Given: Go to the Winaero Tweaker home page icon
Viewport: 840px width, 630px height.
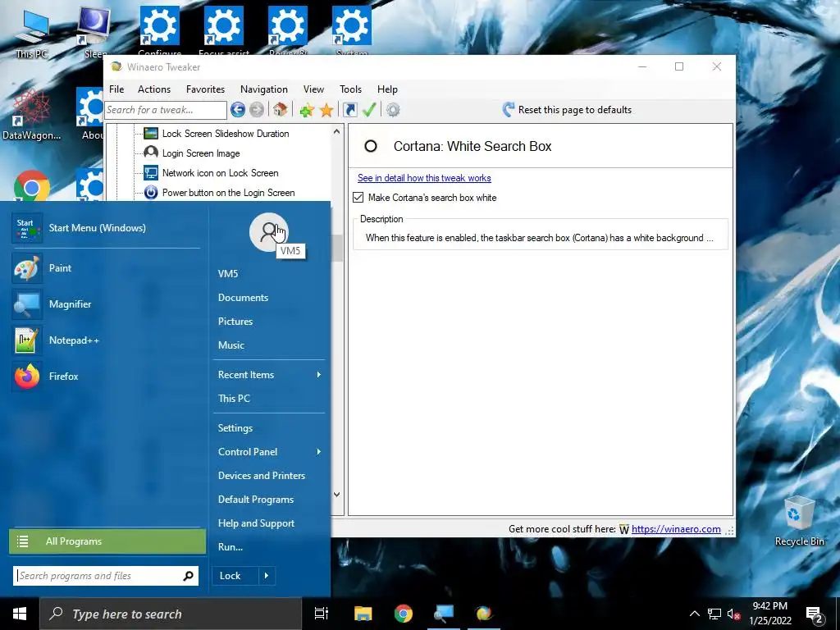Looking at the screenshot, I should tap(280, 110).
